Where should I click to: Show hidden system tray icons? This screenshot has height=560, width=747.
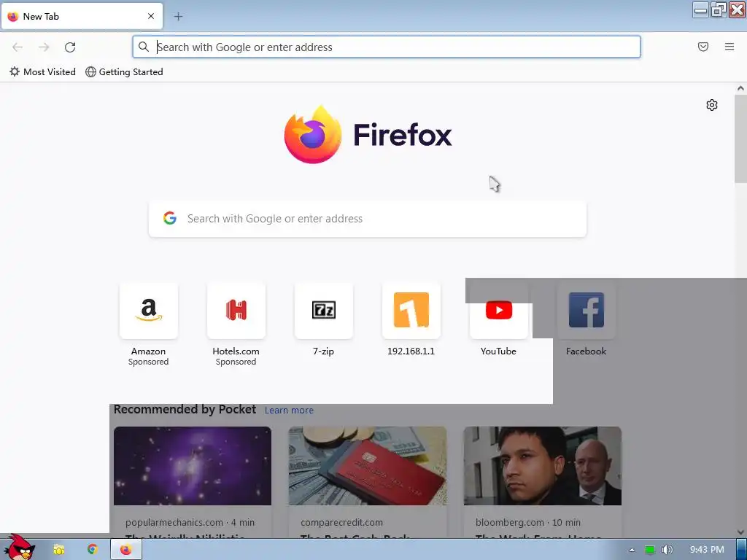(632, 550)
